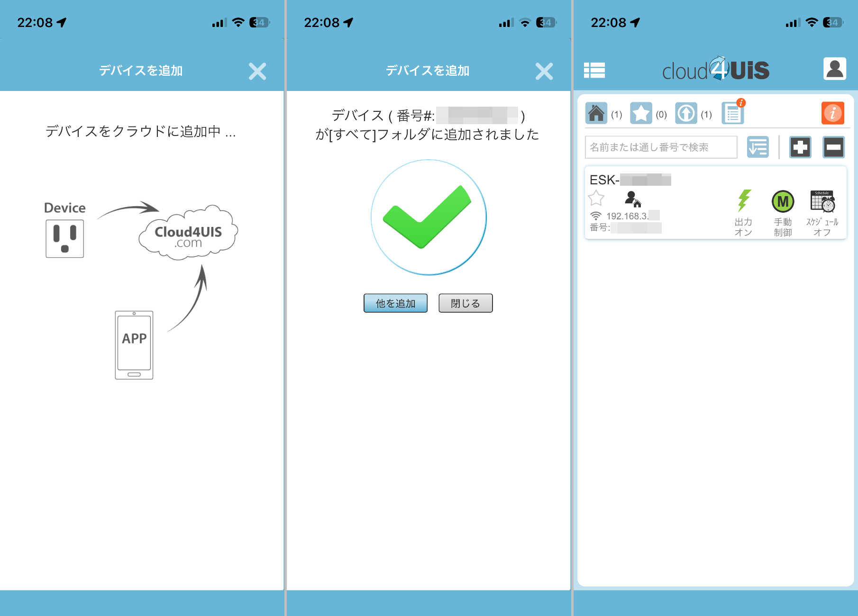The width and height of the screenshot is (858, 616).
Task: Close the success デバイスを追加 dialog with X
Action: (x=544, y=72)
